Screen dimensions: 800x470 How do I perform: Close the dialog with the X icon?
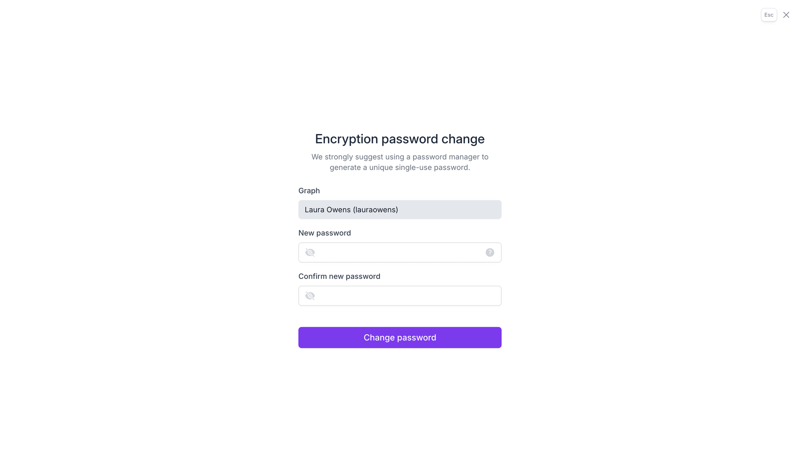786,15
